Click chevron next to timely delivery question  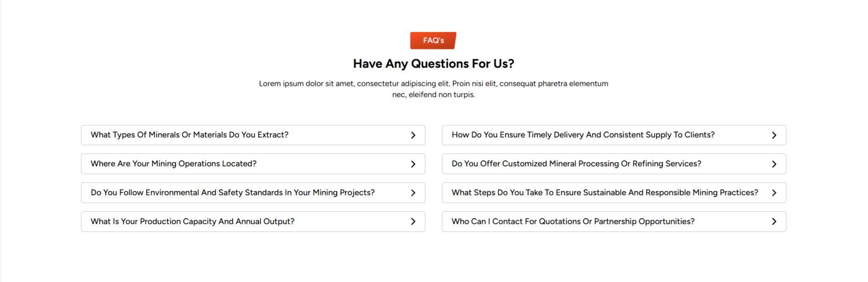click(x=774, y=135)
